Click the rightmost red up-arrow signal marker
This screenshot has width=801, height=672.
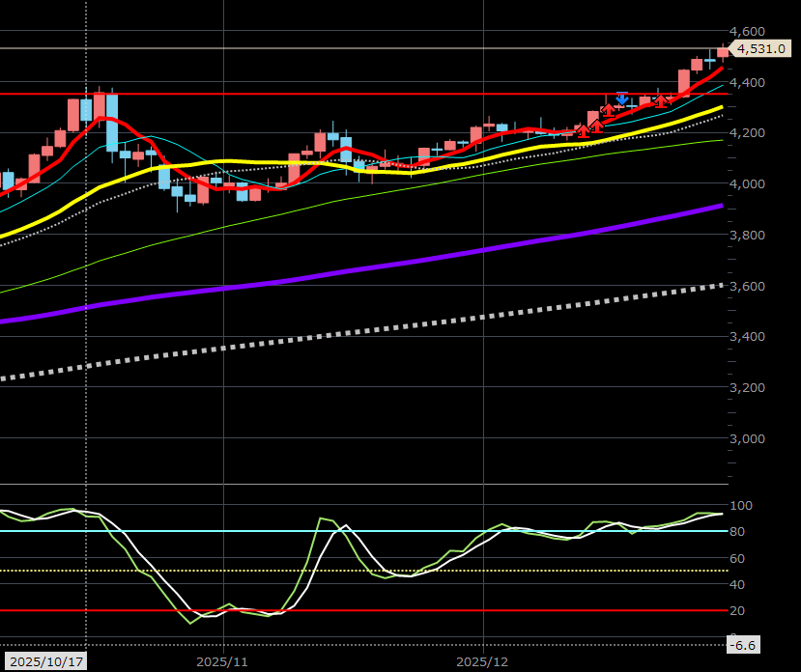[661, 99]
